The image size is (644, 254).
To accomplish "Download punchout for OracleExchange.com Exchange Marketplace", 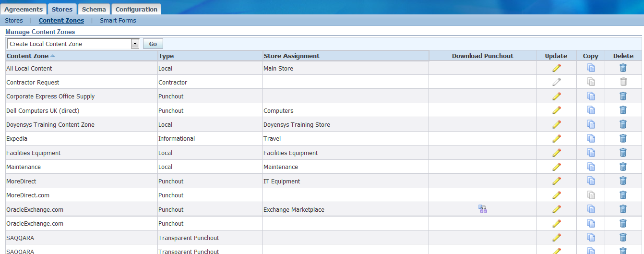I will click(x=483, y=209).
